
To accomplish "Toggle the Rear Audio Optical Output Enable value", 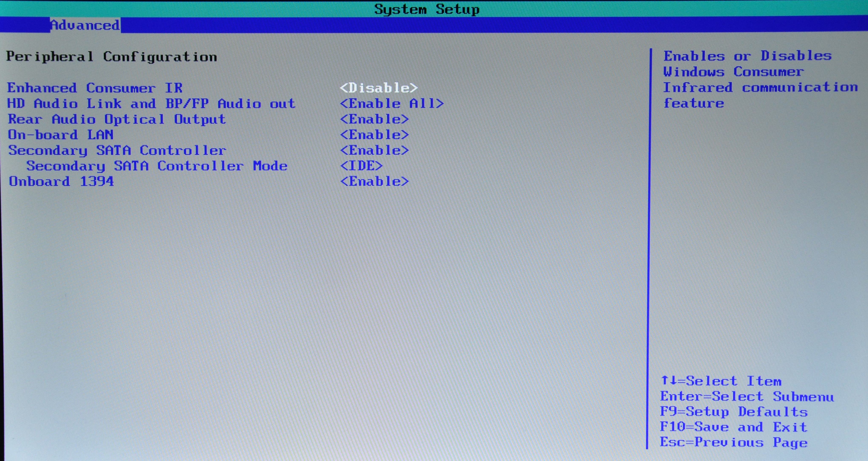I will pyautogui.click(x=374, y=119).
